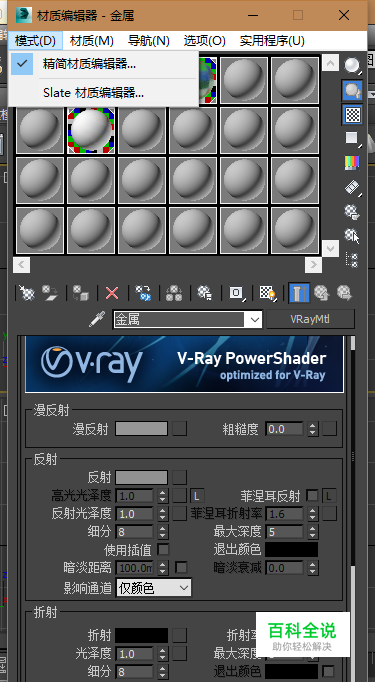
Task: Click the red X Reset Material icon
Action: 112,293
